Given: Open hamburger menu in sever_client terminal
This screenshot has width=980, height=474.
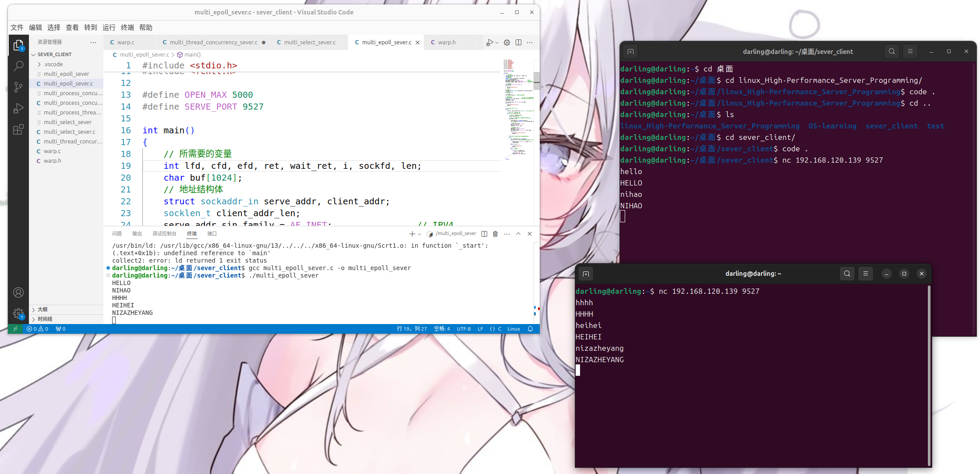Looking at the screenshot, I should 910,51.
